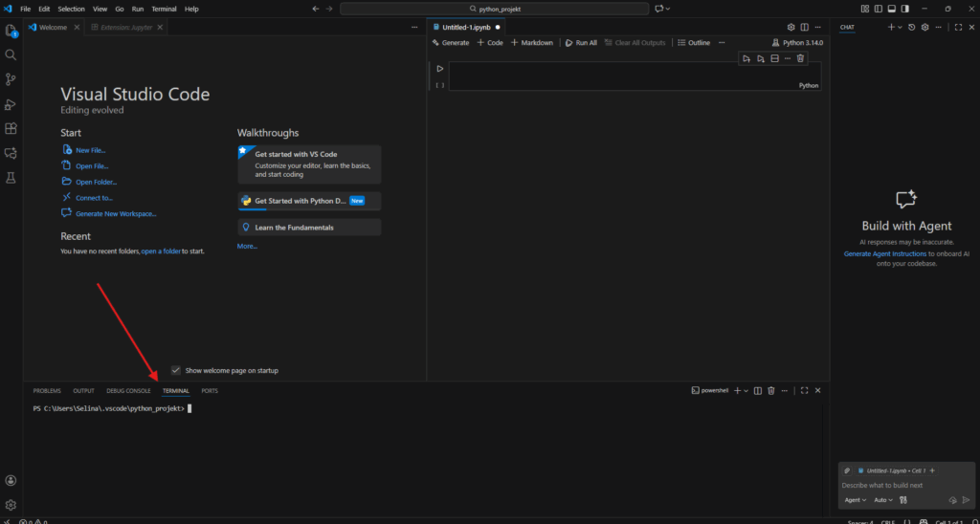The image size is (980, 524).
Task: Split the powershell terminal
Action: [x=757, y=390]
